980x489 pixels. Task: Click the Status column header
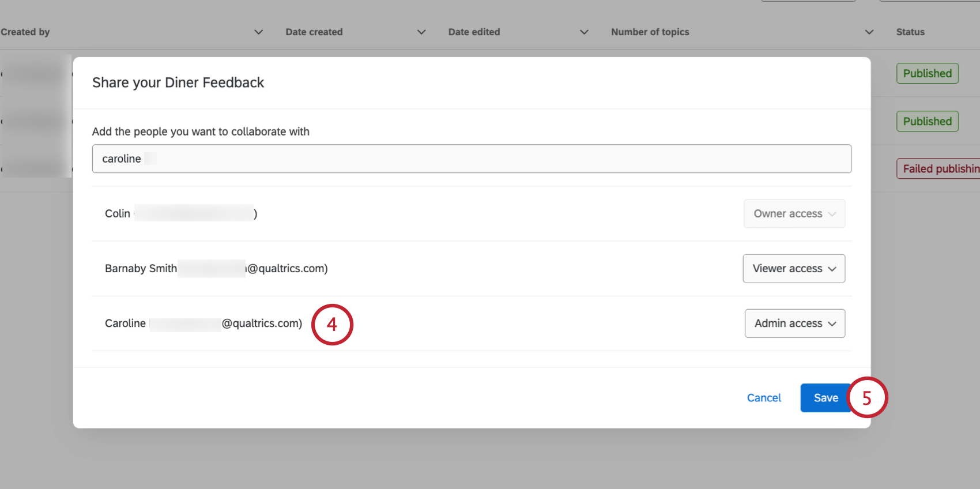[x=910, y=32]
